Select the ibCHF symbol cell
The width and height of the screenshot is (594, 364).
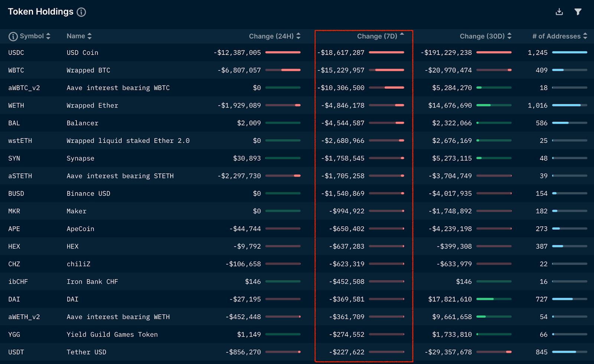tap(18, 282)
